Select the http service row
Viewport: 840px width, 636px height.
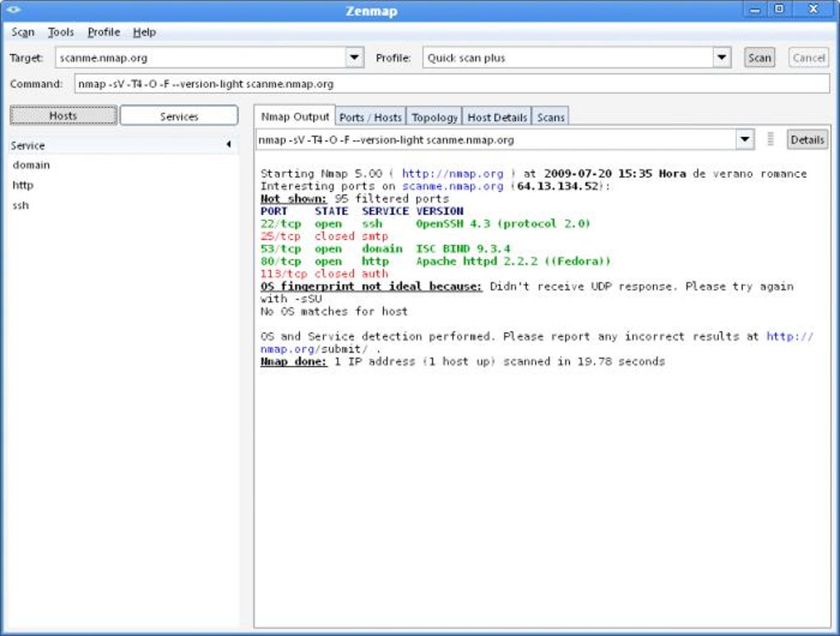click(124, 185)
